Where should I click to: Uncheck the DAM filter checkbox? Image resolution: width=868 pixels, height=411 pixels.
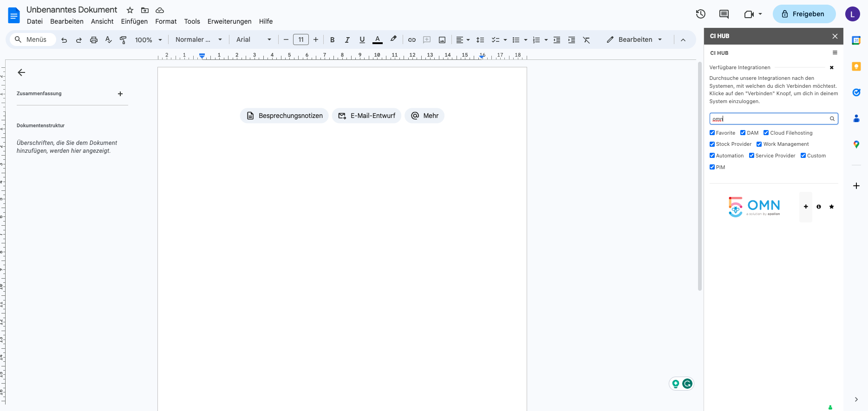click(743, 133)
